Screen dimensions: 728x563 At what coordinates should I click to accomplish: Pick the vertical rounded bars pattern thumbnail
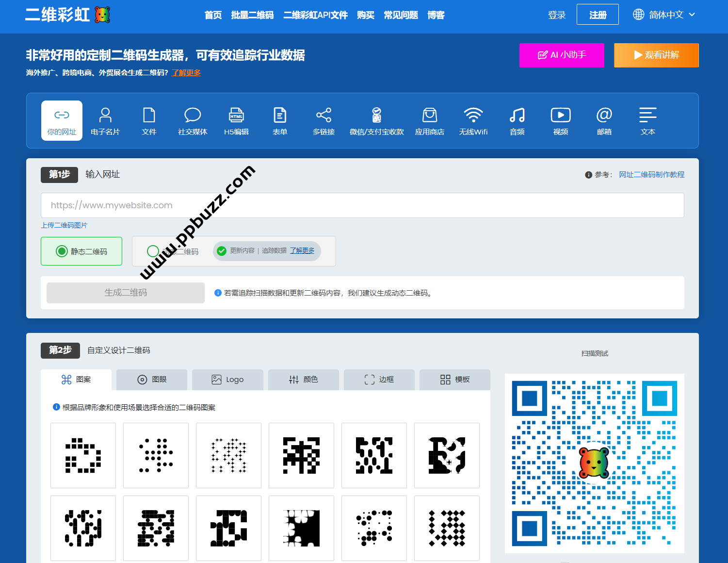point(83,528)
